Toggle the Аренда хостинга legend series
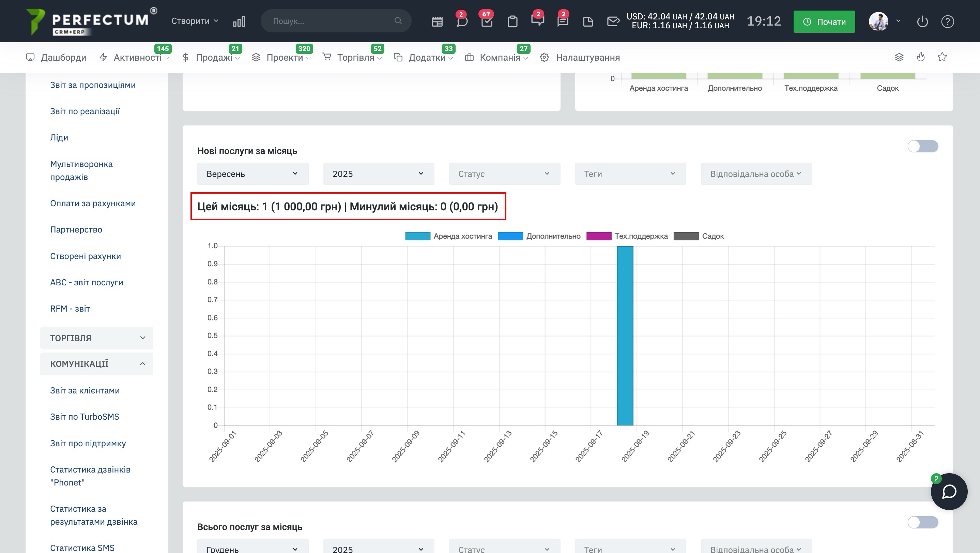This screenshot has height=553, width=980. [x=448, y=236]
